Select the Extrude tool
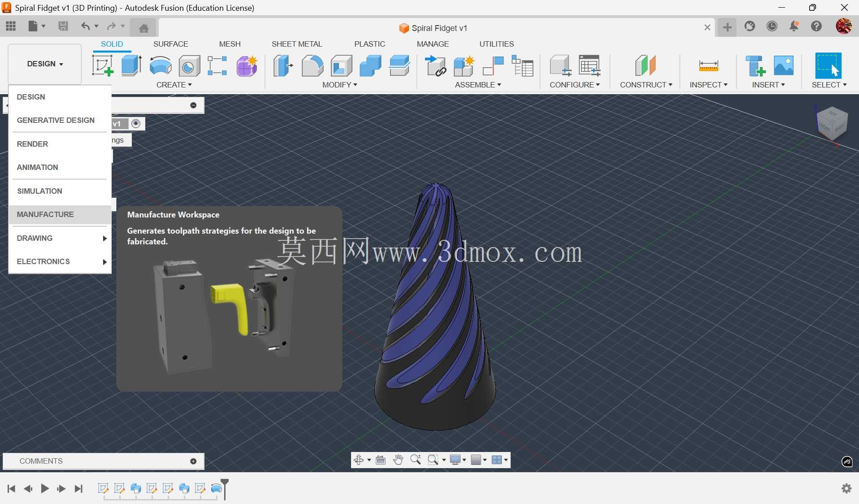 pyautogui.click(x=132, y=65)
